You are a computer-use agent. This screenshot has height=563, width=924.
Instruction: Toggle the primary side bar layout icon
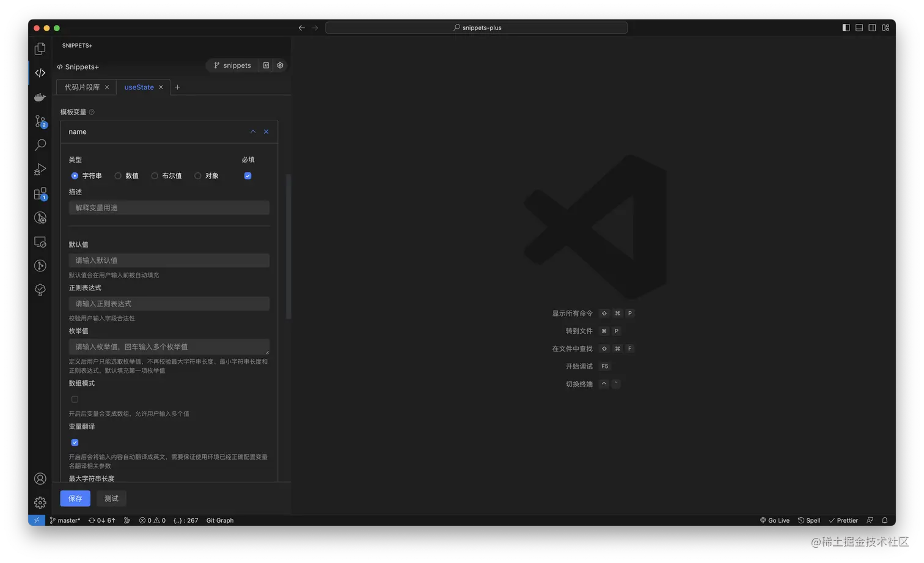pyautogui.click(x=846, y=28)
